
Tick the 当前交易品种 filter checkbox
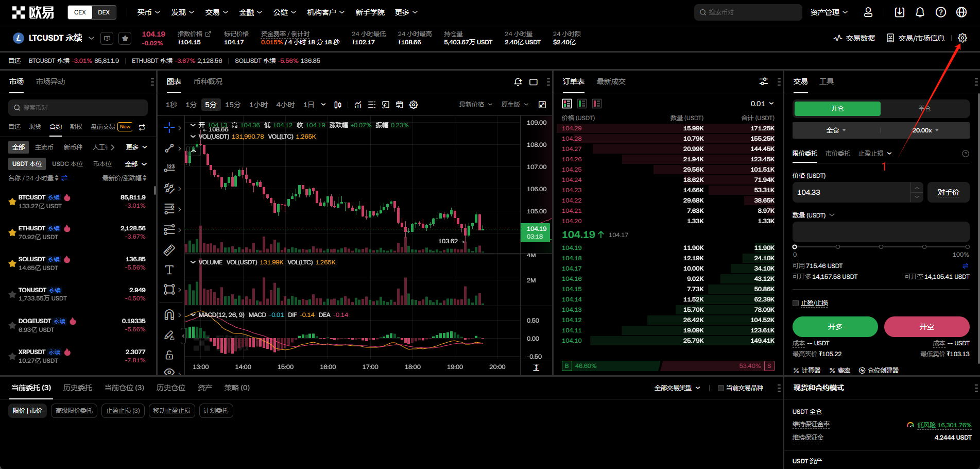tap(721, 388)
